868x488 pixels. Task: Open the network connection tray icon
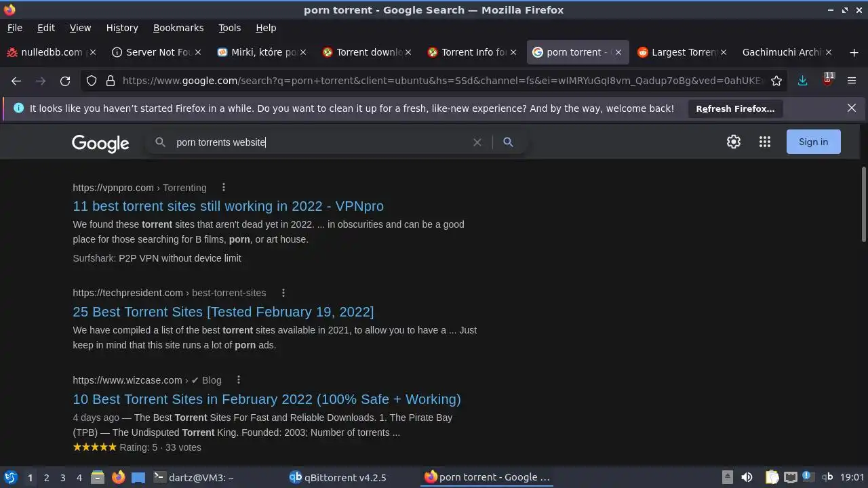pos(790,477)
